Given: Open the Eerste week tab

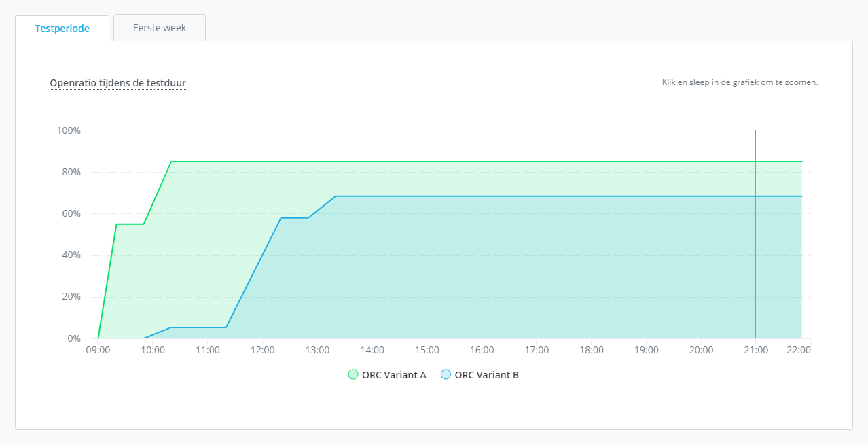Looking at the screenshot, I should [160, 29].
